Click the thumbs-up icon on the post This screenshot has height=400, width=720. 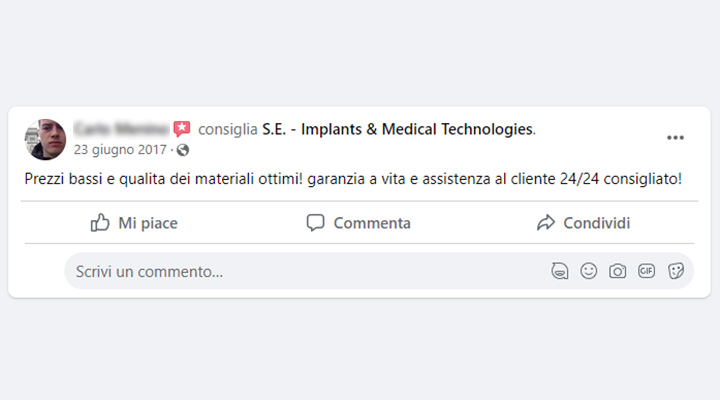[x=100, y=223]
